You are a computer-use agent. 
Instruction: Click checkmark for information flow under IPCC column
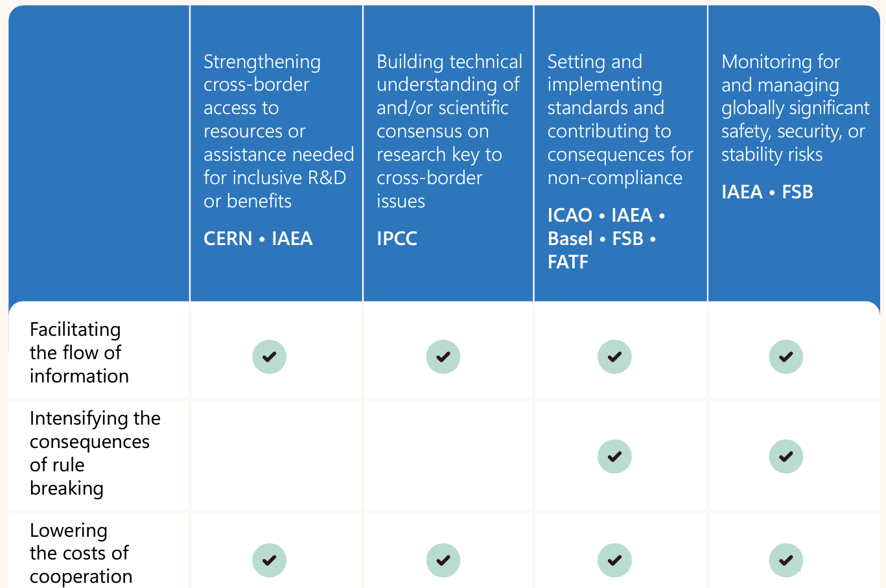point(443,357)
